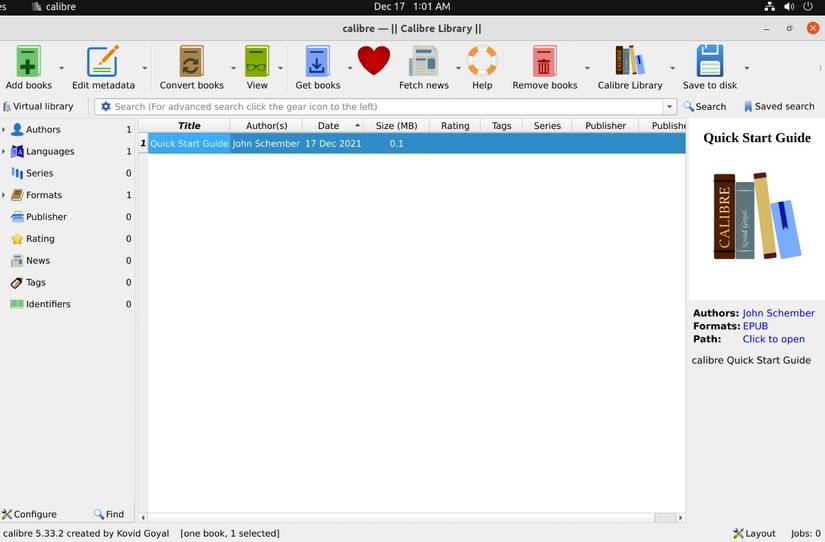Screen dimensions: 825x542
Task: Open the Edit metadata dropdown arrow
Action: [145, 68]
